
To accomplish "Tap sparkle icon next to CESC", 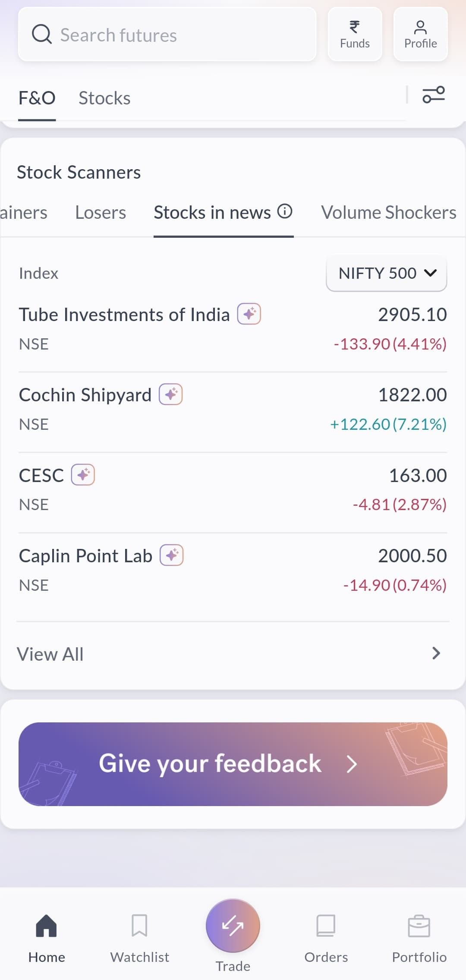I will 83,475.
